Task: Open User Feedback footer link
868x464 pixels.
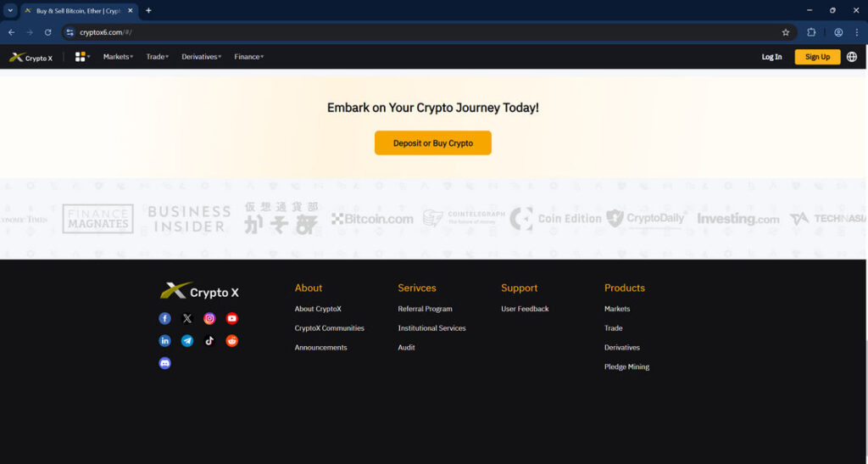Action: click(525, 309)
